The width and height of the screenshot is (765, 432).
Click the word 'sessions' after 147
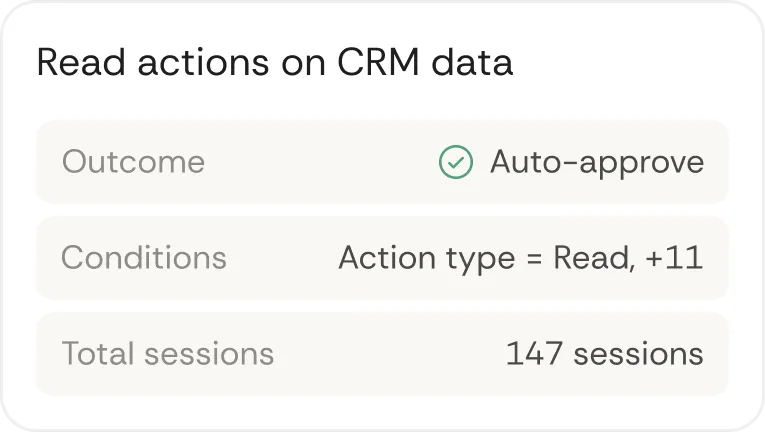point(639,354)
